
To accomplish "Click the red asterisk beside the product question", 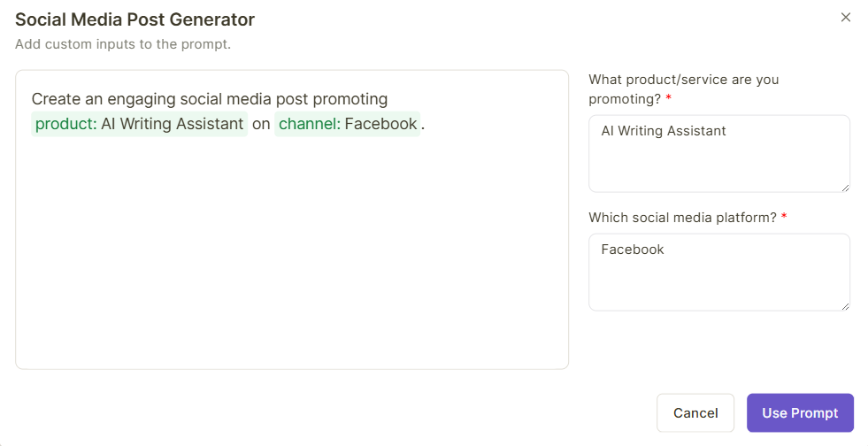I will point(669,99).
